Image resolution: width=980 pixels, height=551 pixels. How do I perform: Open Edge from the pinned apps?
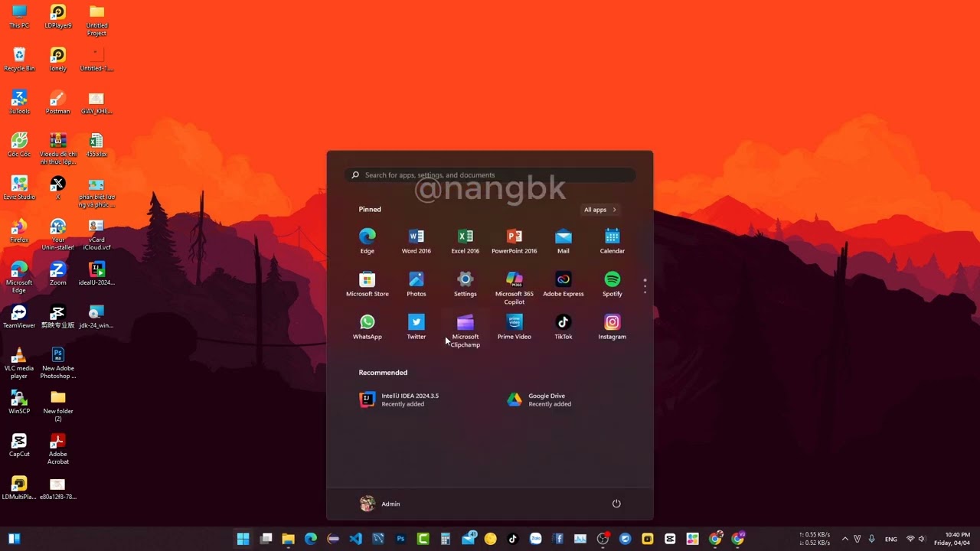[367, 240]
